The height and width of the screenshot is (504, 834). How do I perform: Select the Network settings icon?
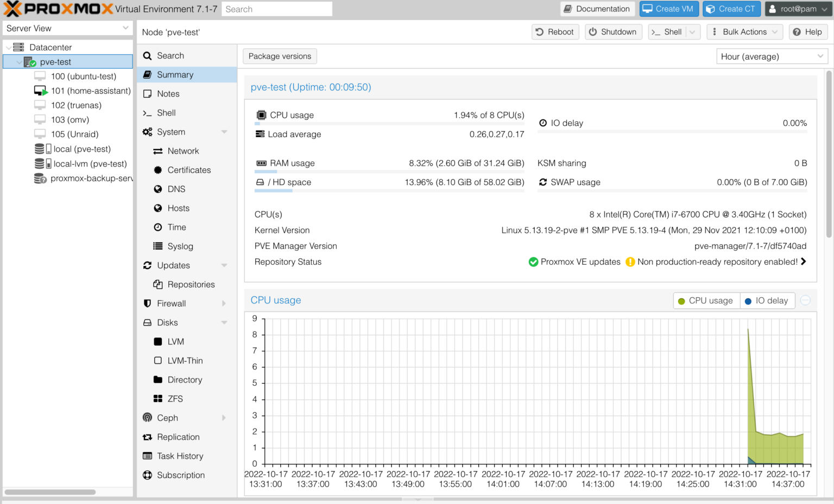pyautogui.click(x=157, y=151)
